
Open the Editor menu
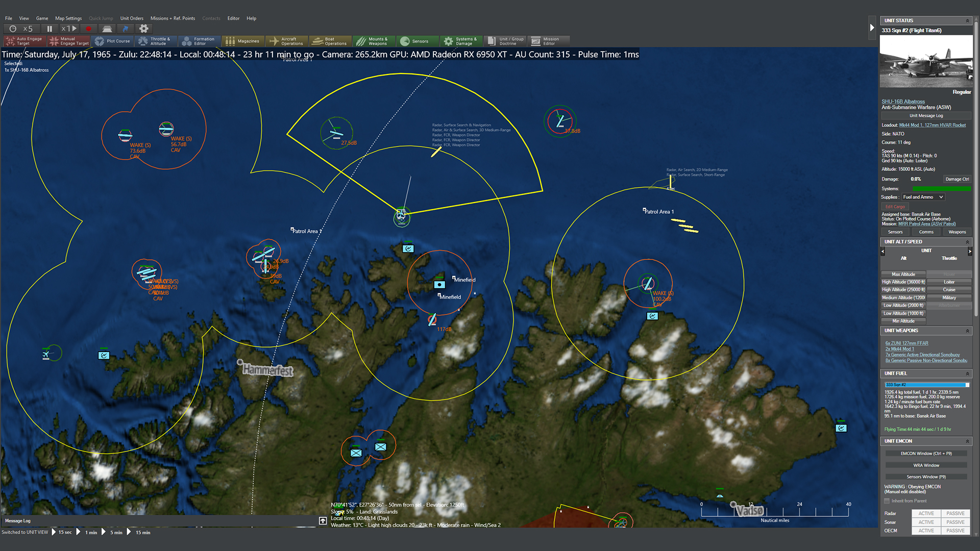coord(233,18)
